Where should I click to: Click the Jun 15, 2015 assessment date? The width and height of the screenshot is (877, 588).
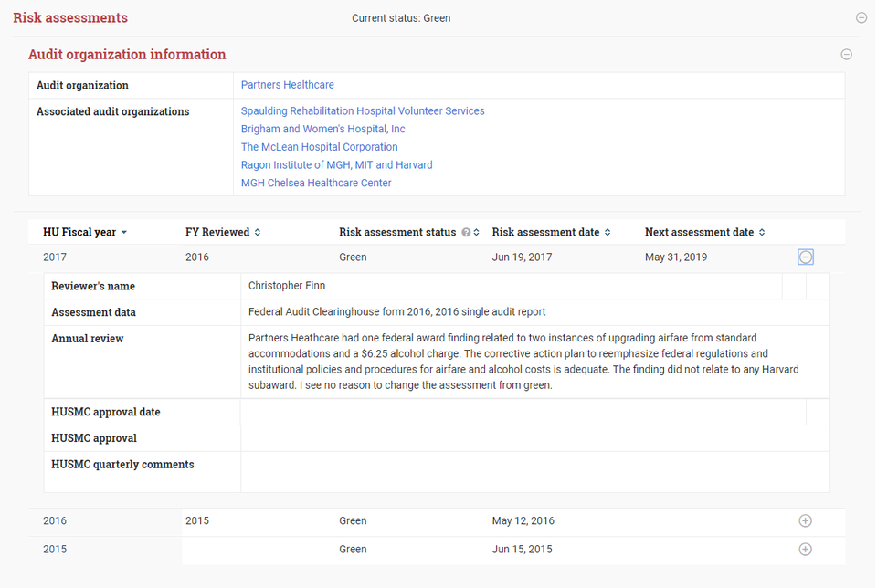tap(522, 550)
